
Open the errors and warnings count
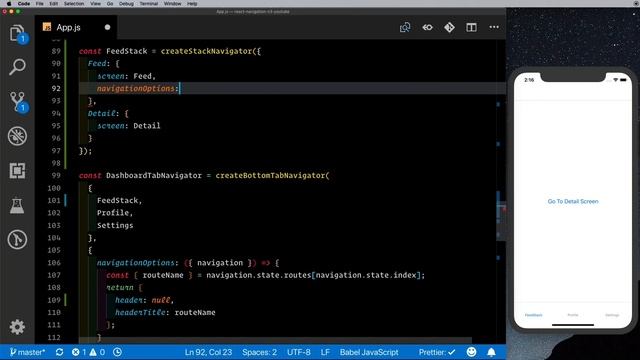tap(88, 352)
